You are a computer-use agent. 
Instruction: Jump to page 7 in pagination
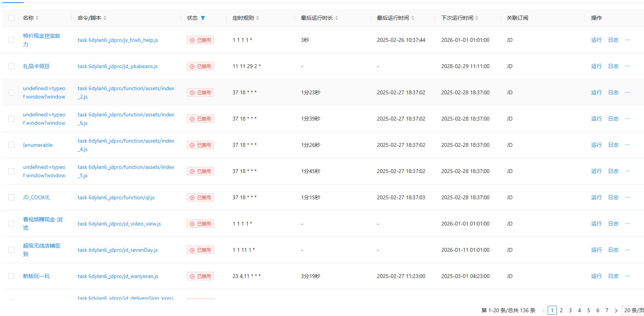coord(607,310)
